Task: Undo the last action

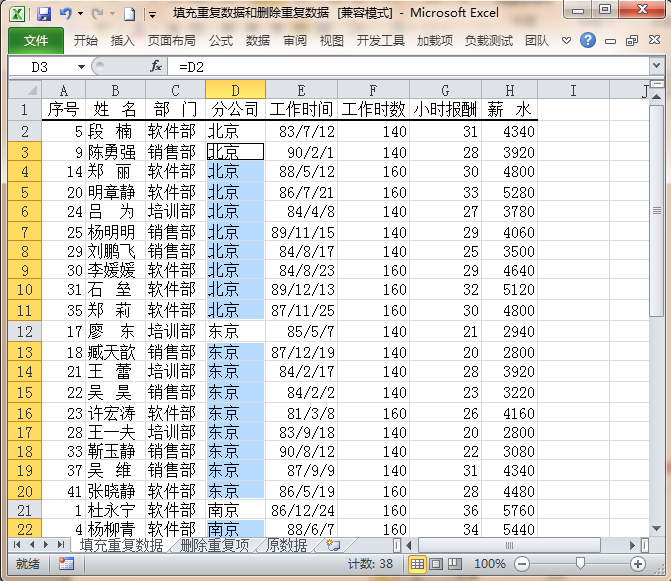Action: click(x=65, y=14)
